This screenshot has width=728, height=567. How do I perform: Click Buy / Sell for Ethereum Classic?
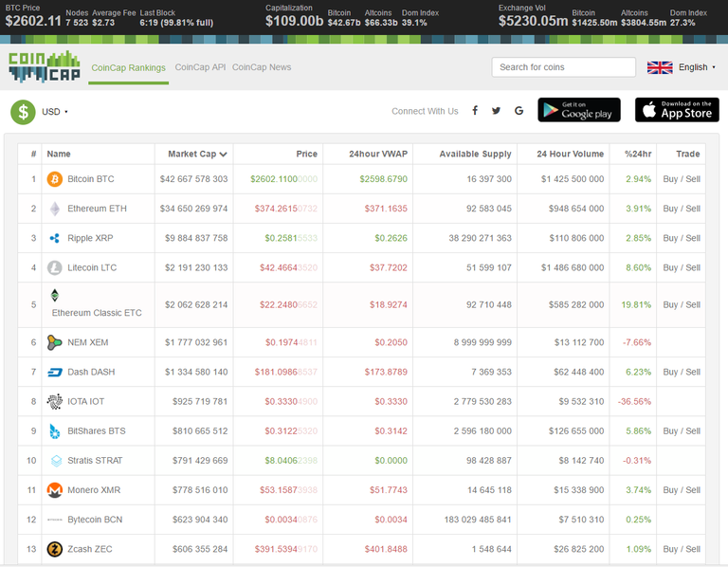(x=682, y=304)
